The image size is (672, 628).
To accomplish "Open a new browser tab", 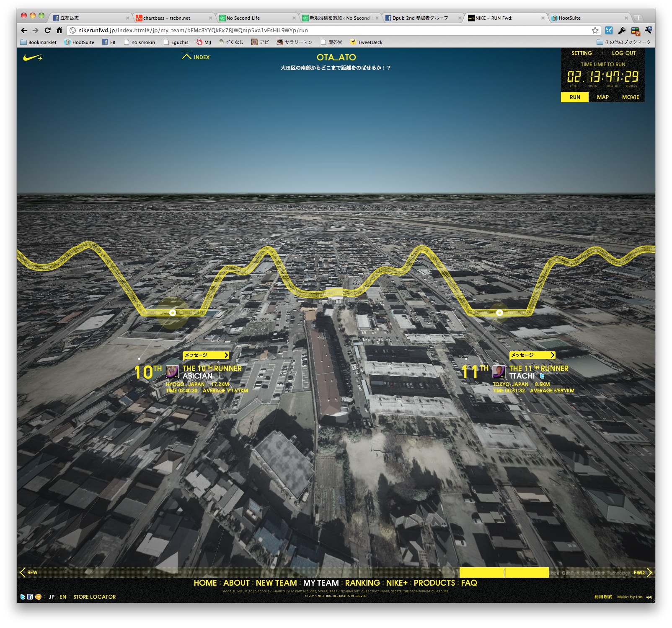I will 638,18.
